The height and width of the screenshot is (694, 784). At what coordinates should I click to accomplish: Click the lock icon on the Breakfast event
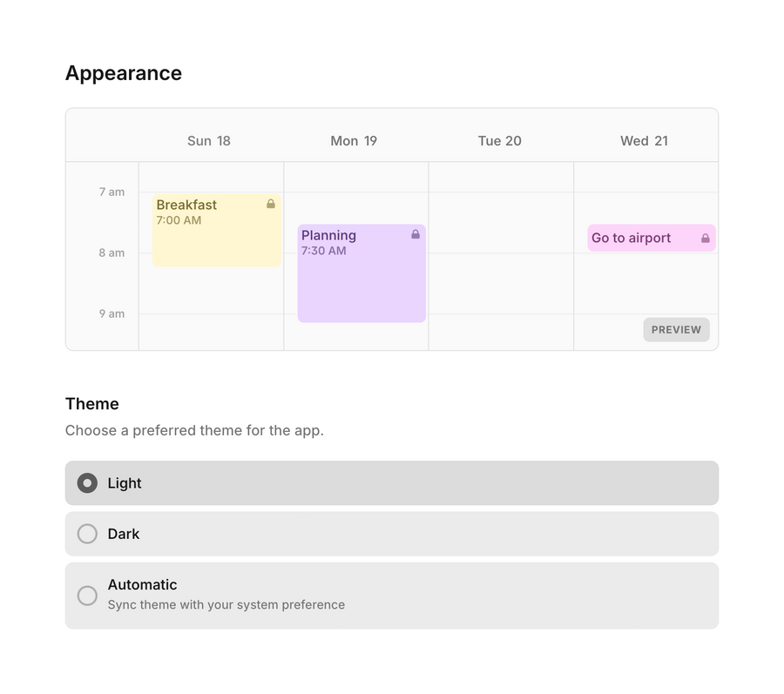270,203
